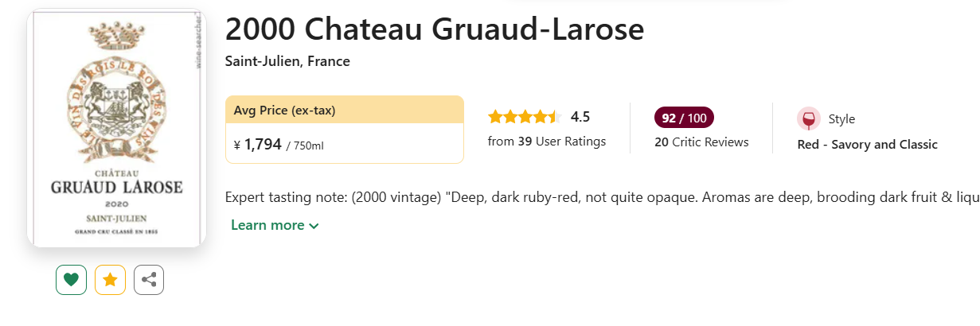Image resolution: width=980 pixels, height=326 pixels.
Task: Click the red wine glass Style icon
Action: [808, 118]
